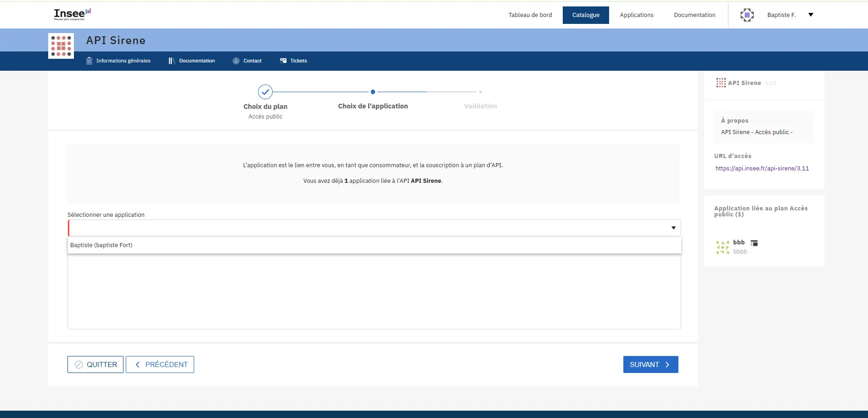Open Tableau de bord
868x418 pixels.
(530, 15)
